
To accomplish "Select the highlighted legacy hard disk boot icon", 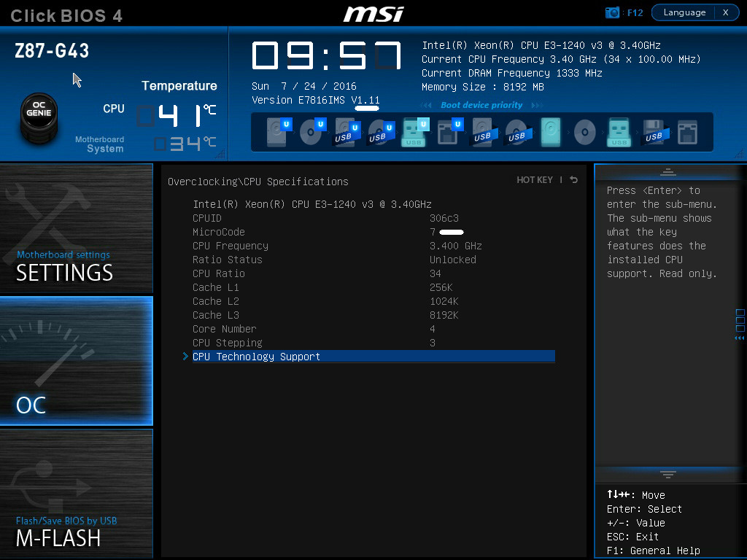I will [x=551, y=132].
